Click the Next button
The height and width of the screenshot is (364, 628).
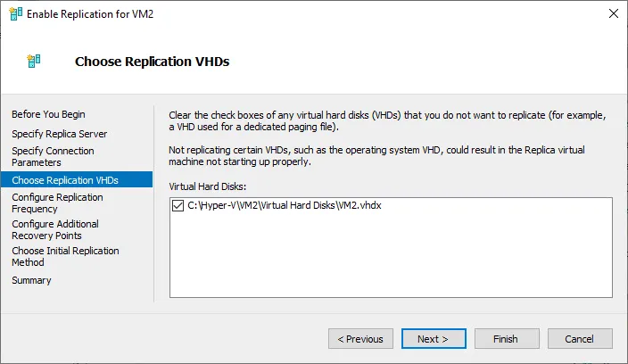pyautogui.click(x=433, y=339)
